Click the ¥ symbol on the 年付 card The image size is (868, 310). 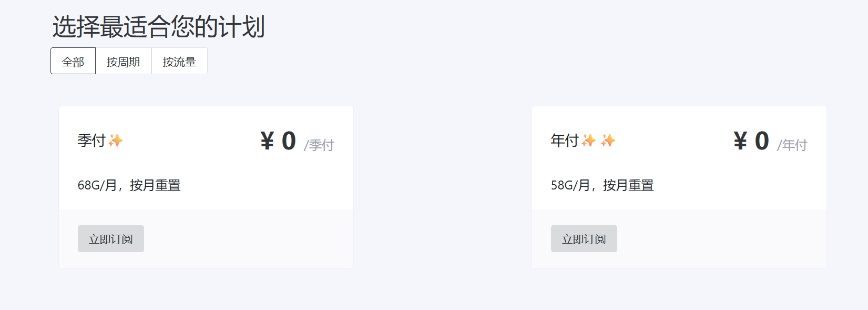[740, 141]
